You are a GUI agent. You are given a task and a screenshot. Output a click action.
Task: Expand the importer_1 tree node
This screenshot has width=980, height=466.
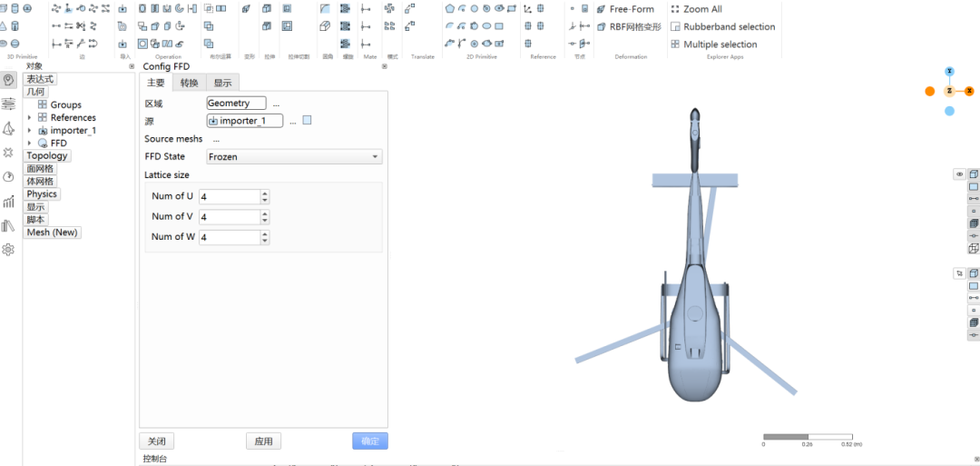tap(29, 130)
